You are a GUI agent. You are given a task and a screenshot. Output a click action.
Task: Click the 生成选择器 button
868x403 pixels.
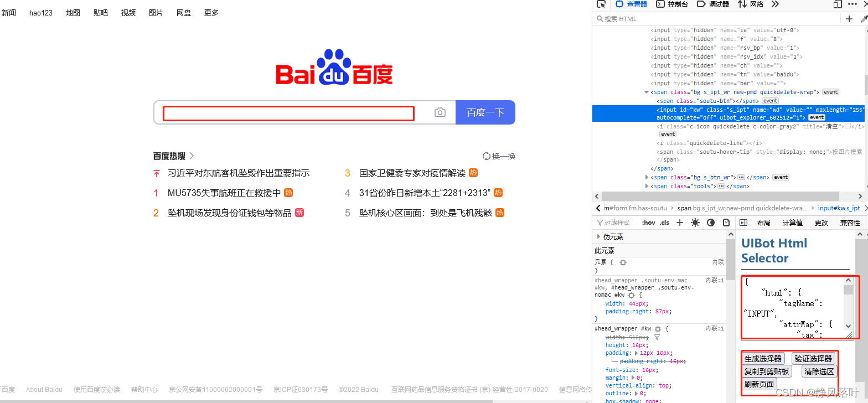(x=763, y=359)
